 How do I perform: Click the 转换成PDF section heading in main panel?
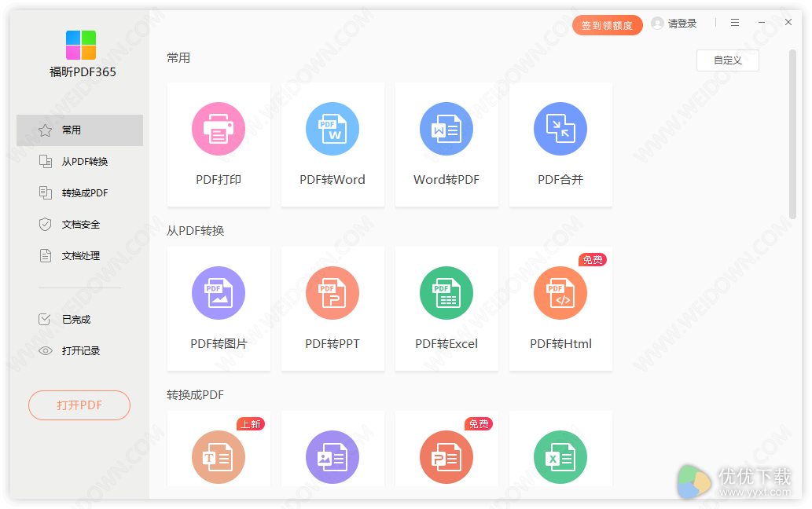click(195, 394)
